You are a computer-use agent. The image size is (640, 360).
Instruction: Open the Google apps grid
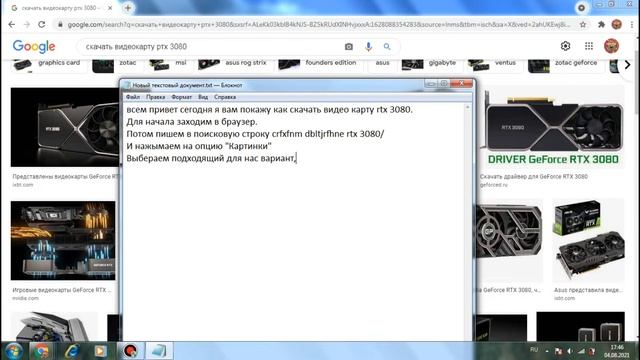[589, 46]
